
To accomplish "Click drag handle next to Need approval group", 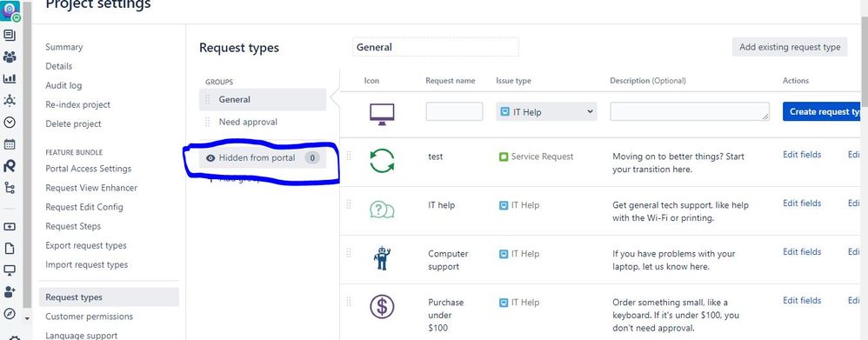I will (208, 122).
